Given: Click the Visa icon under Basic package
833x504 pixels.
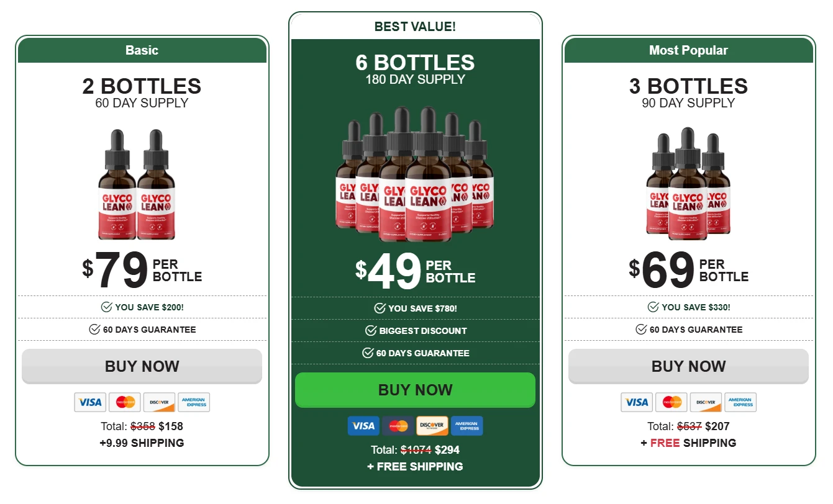Looking at the screenshot, I should coord(90,402).
